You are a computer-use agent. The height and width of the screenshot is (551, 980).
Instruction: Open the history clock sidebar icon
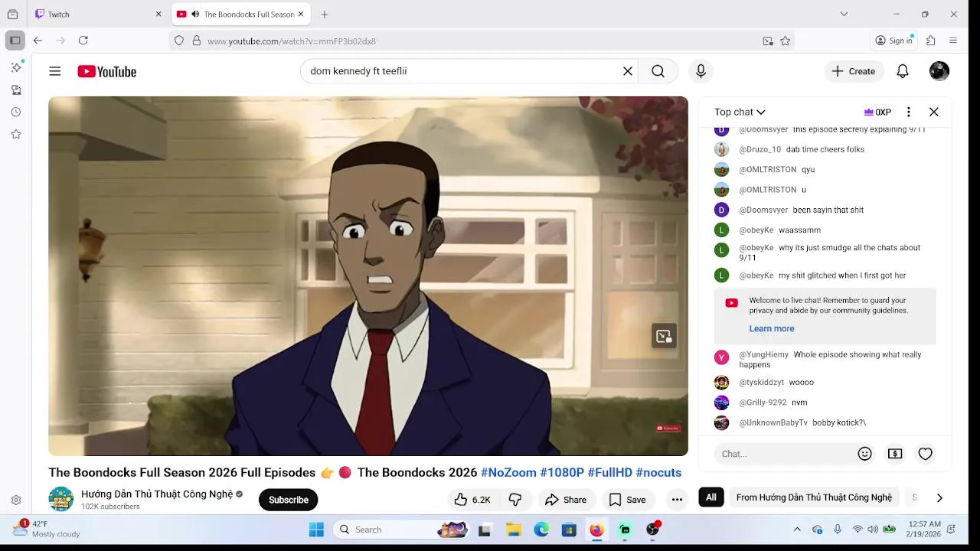pos(16,112)
